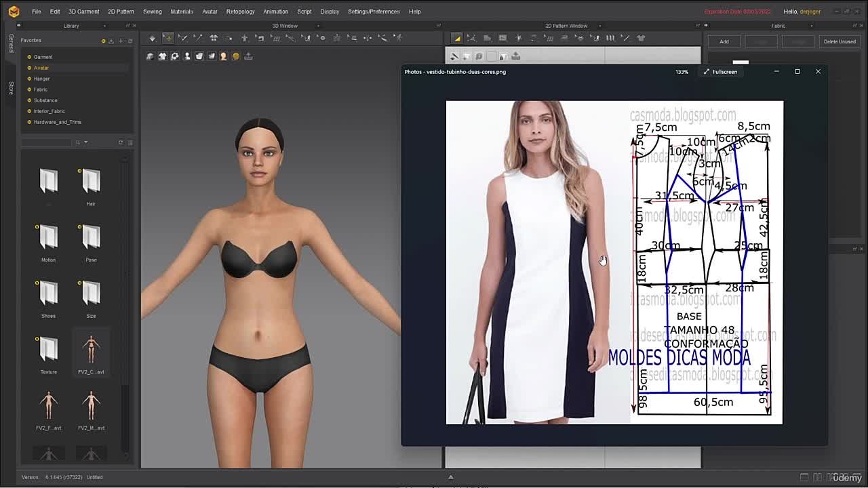Click the export tray icon in 3D window
Screen dimensions: 868x488
[248, 56]
